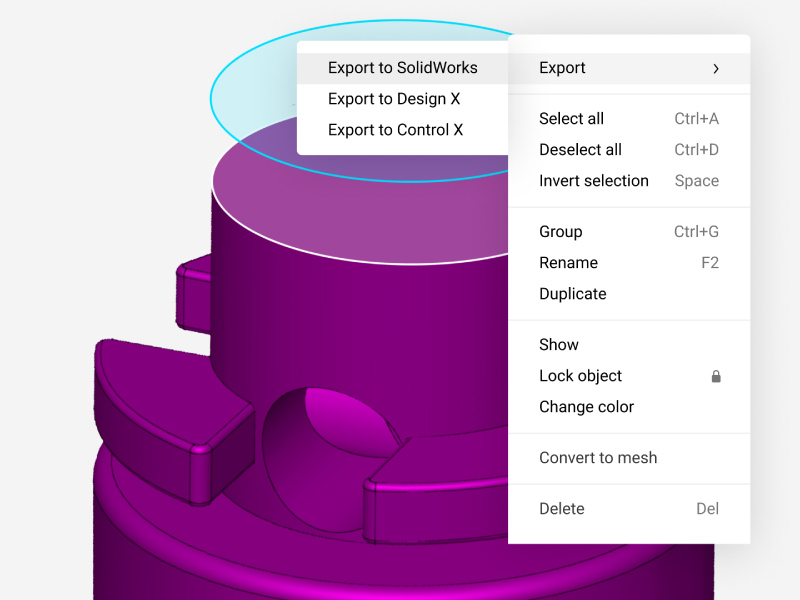Click the lock icon beside Lock object
Viewport: 800px width, 600px height.
pos(716,376)
